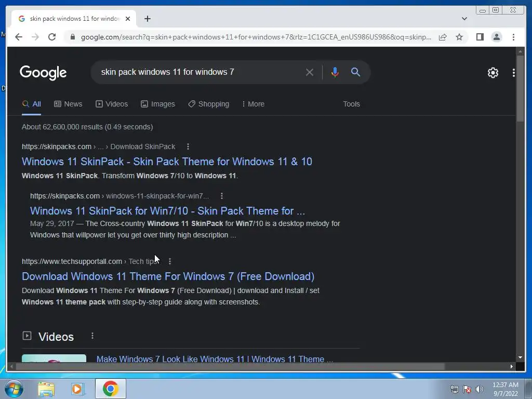Screen dimensions: 532x399
Task: Select the All results tab
Action: 31,104
